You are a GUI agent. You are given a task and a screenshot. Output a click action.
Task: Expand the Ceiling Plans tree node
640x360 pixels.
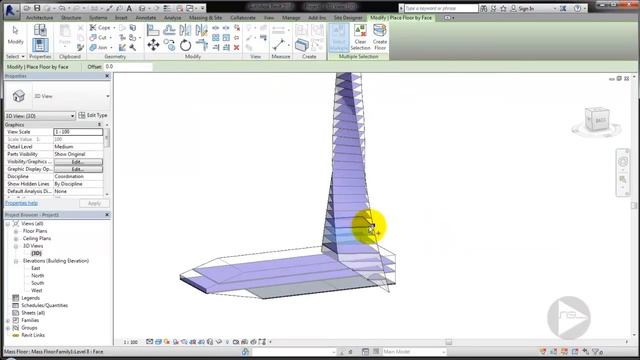(16, 238)
